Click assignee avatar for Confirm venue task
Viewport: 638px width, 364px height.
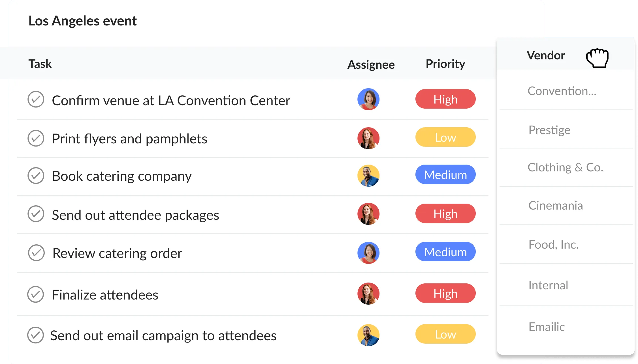click(368, 99)
